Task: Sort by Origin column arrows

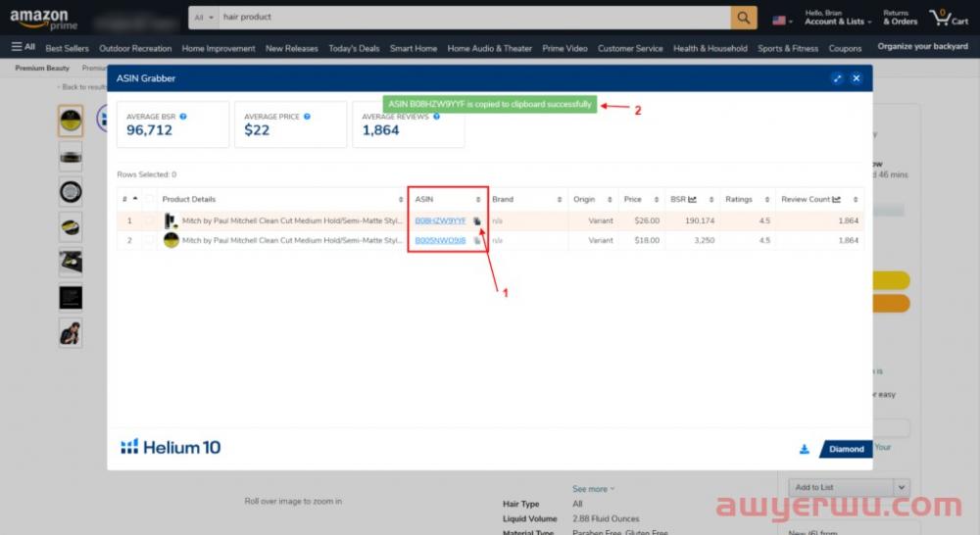Action: 610,199
